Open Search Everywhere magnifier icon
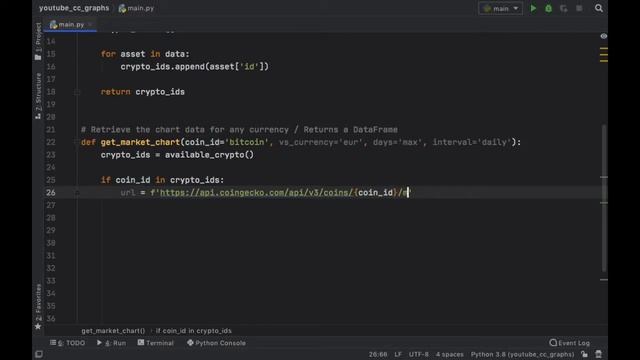Image resolution: width=640 pixels, height=360 pixels. tap(598, 8)
